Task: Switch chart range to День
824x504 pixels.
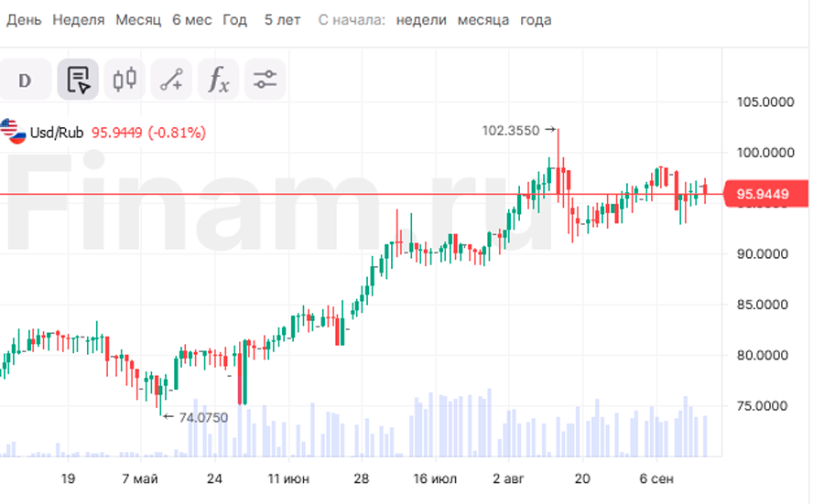Action: click(24, 20)
